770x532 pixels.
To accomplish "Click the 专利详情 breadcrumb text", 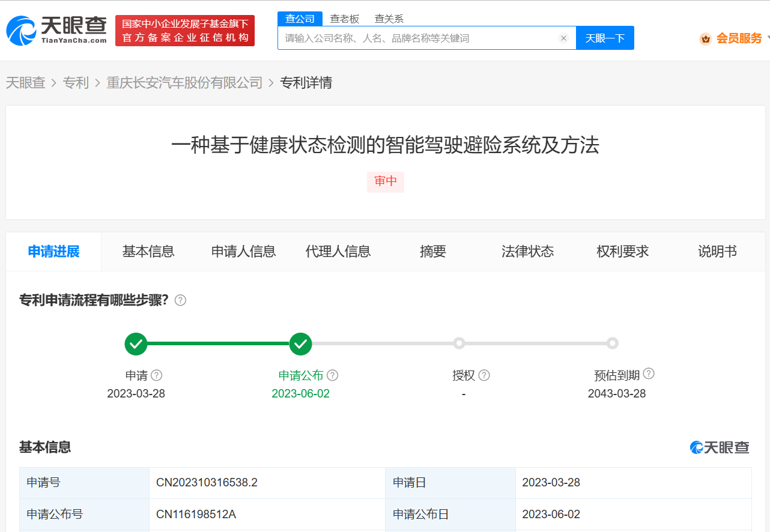I will click(306, 83).
